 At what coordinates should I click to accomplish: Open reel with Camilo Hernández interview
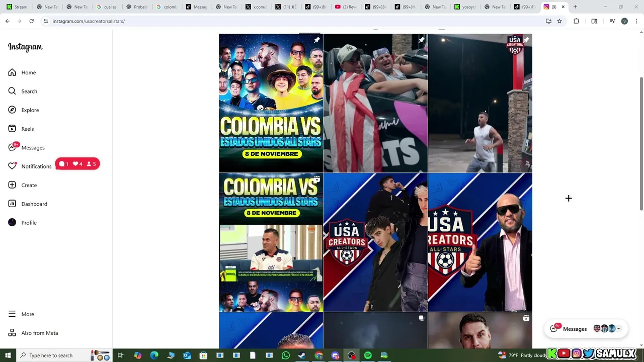[271, 242]
